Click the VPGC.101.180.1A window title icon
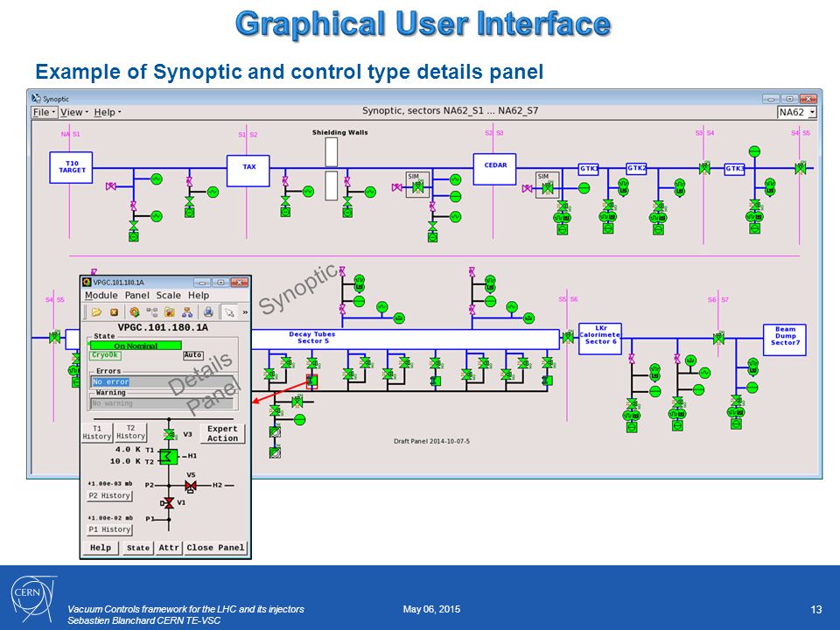The width and height of the screenshot is (840, 630). pyautogui.click(x=87, y=283)
